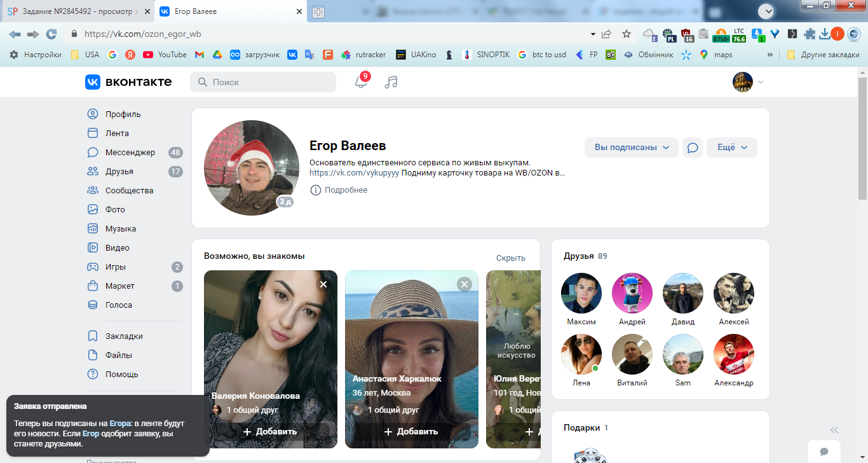The image size is (868, 463).
Task: Close the Егор Валеев browser tab
Action: [299, 11]
